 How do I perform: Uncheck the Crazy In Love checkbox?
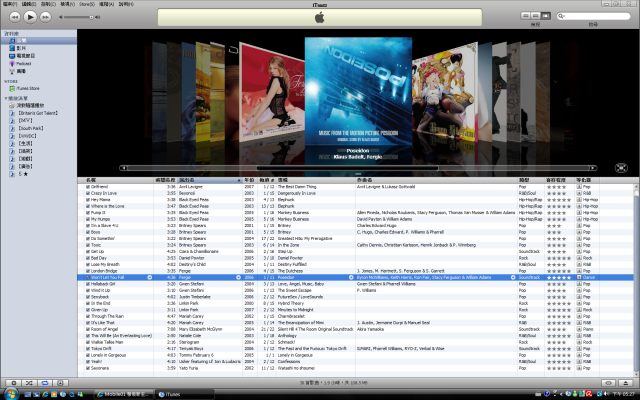tap(88, 193)
